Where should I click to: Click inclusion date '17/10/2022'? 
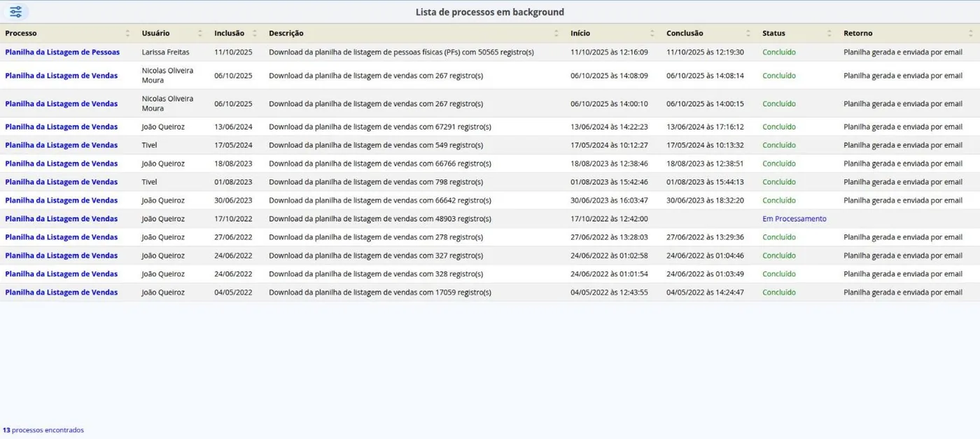coord(233,219)
